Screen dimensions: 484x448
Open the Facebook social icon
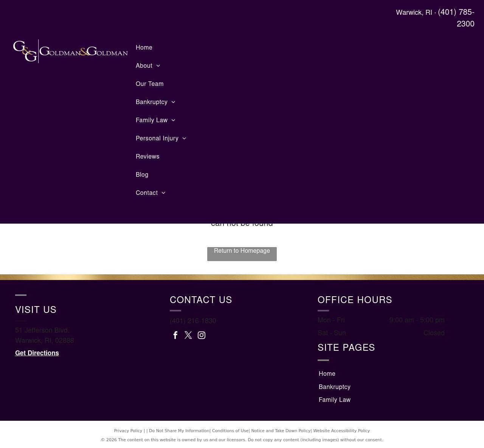point(175,335)
